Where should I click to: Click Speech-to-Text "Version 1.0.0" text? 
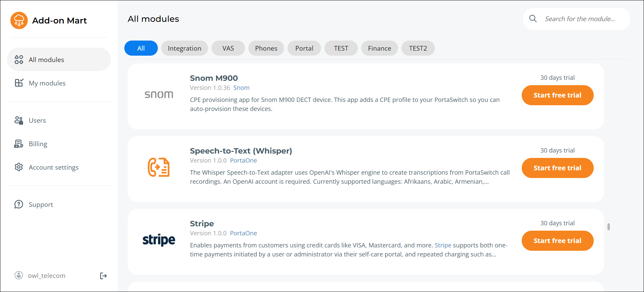pos(208,161)
